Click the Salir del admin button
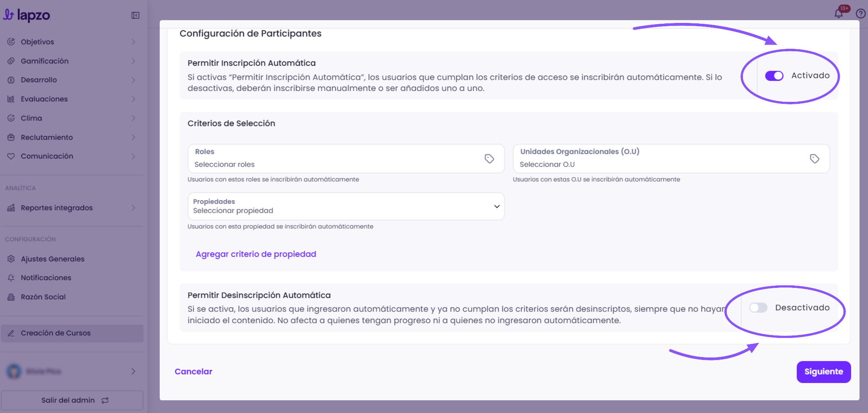 pyautogui.click(x=72, y=400)
